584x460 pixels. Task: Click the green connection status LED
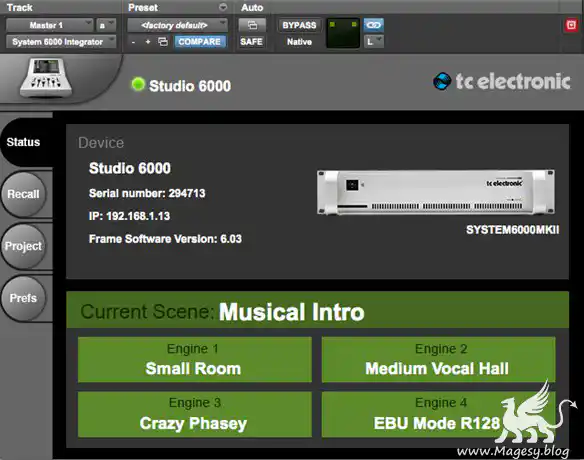tap(138, 84)
